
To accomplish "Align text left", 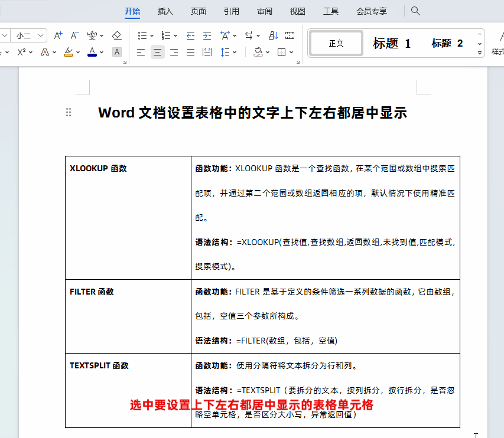I will [141, 52].
